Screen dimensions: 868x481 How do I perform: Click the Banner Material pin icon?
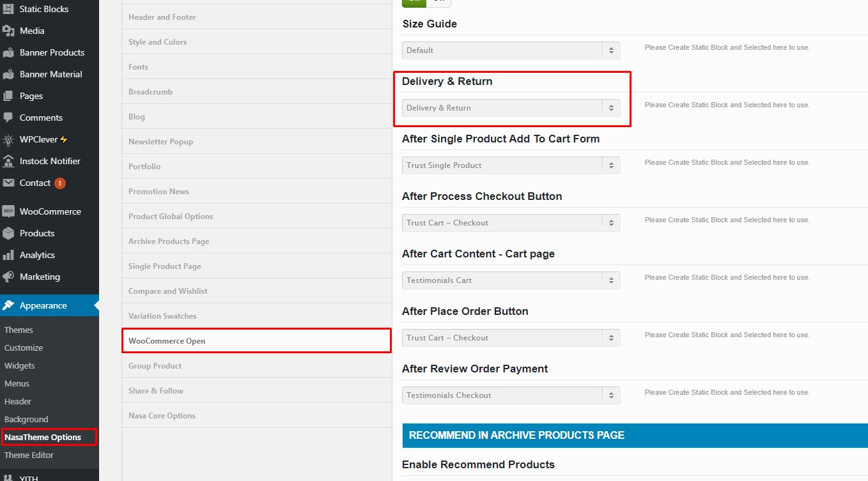click(8, 74)
